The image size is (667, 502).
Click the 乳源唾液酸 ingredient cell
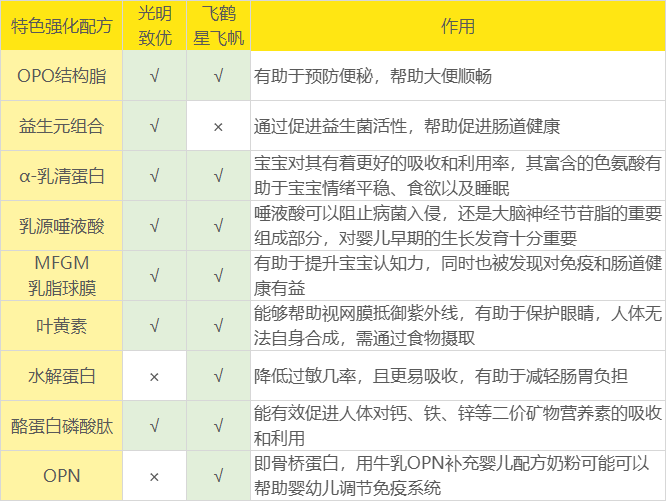click(x=62, y=226)
